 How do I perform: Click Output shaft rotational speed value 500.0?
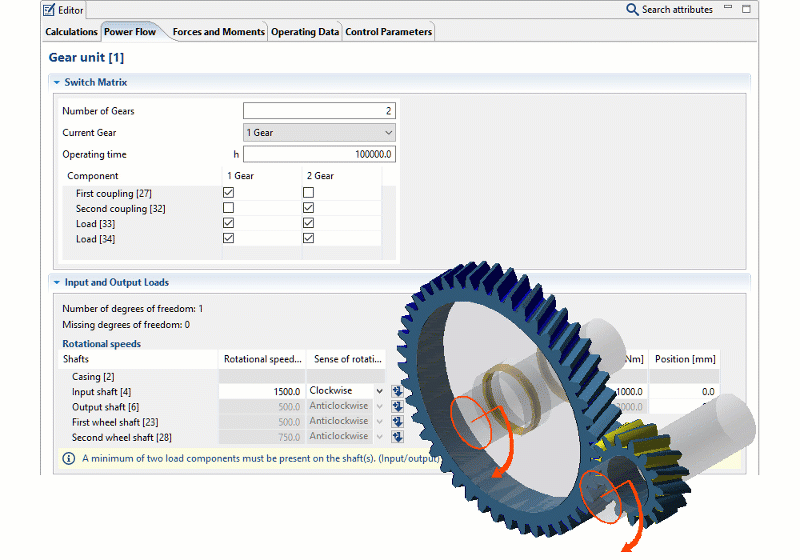(262, 406)
